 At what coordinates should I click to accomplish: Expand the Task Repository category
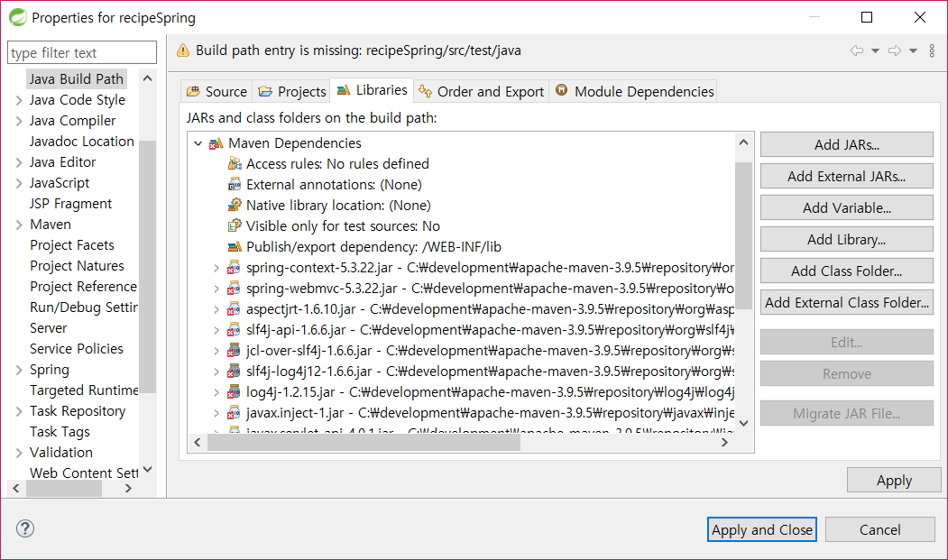19,412
